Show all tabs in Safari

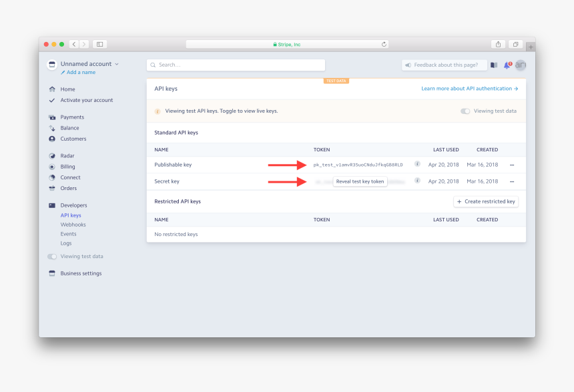(x=515, y=44)
